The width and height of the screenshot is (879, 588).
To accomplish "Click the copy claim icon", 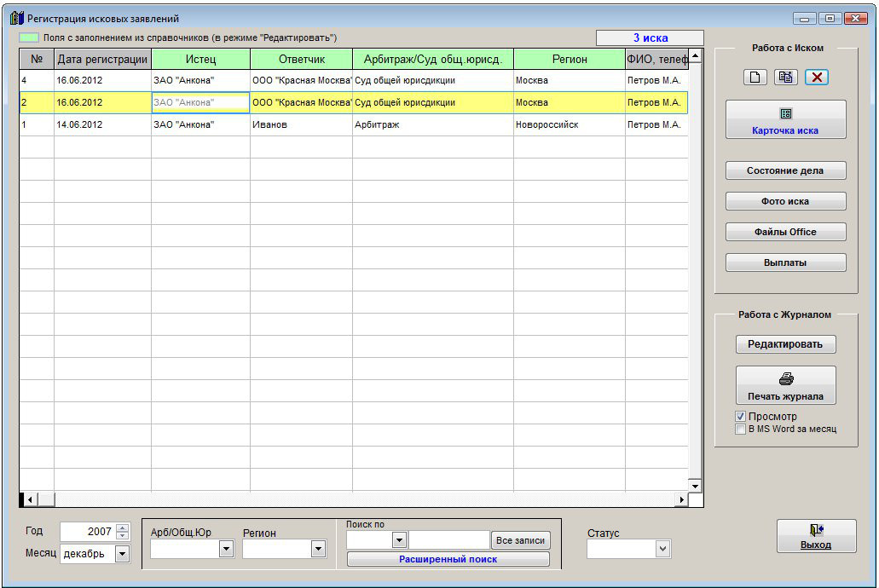I will point(785,77).
